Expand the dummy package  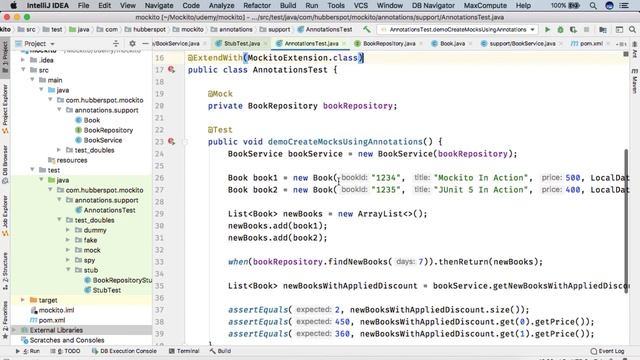pos(68,230)
